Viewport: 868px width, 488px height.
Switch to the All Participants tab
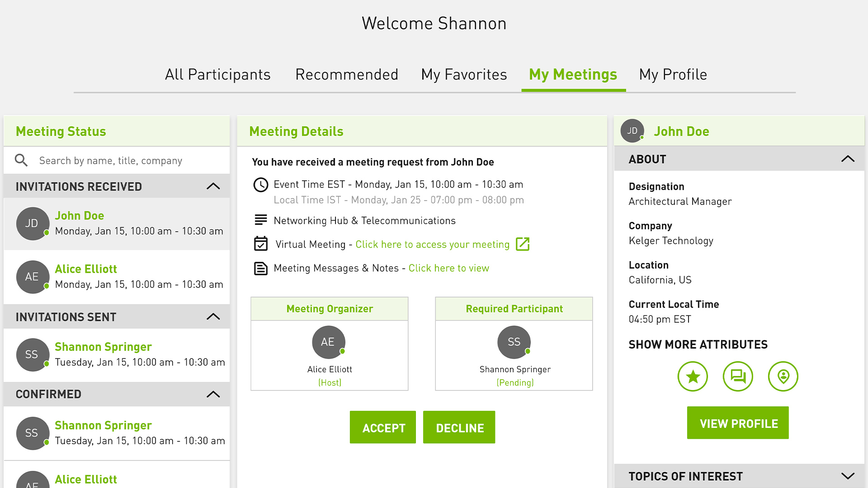(218, 75)
